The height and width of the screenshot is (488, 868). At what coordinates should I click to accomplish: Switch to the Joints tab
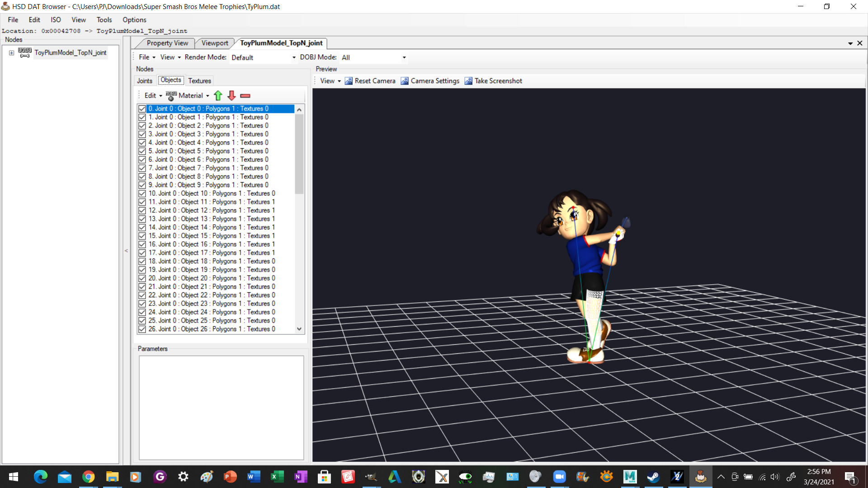145,81
